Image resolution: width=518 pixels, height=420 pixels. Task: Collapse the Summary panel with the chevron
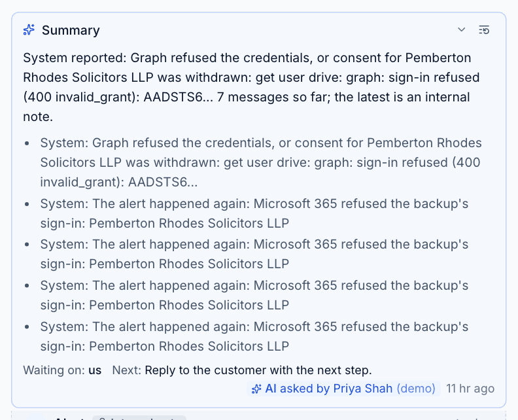click(462, 29)
